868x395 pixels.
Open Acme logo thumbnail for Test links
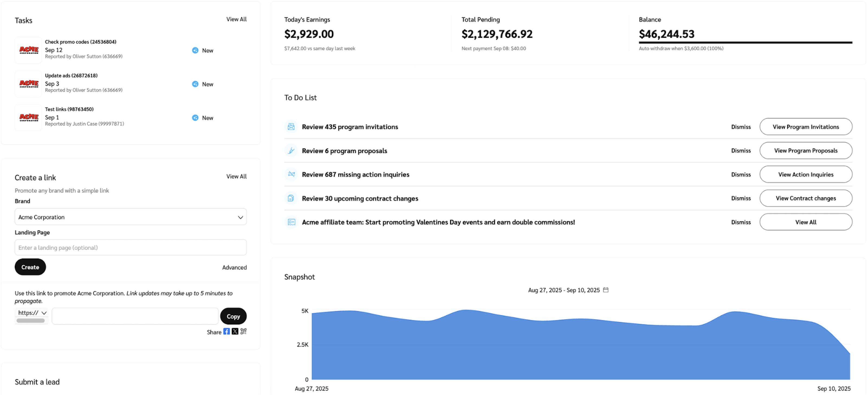click(29, 117)
